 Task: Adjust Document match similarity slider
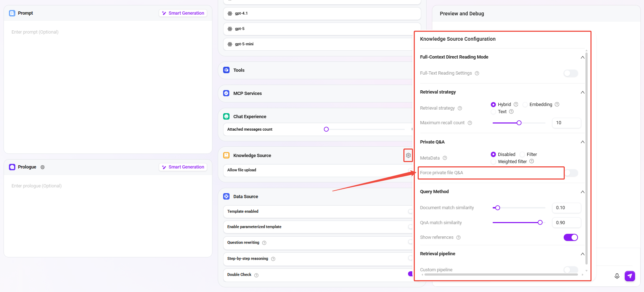(498, 208)
